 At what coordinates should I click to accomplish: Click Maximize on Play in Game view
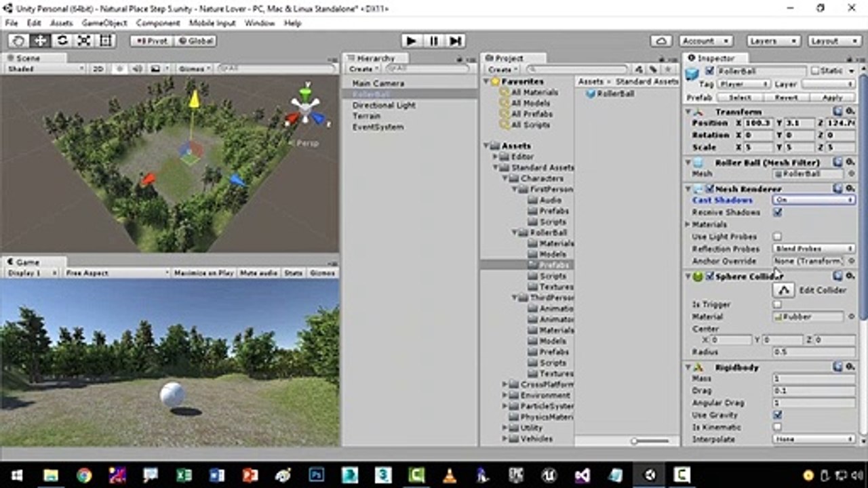pos(203,272)
